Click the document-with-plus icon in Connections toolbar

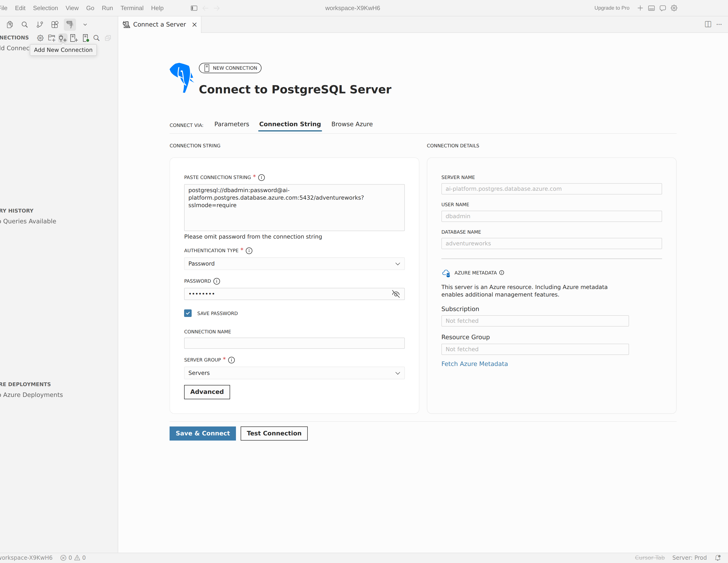click(74, 38)
